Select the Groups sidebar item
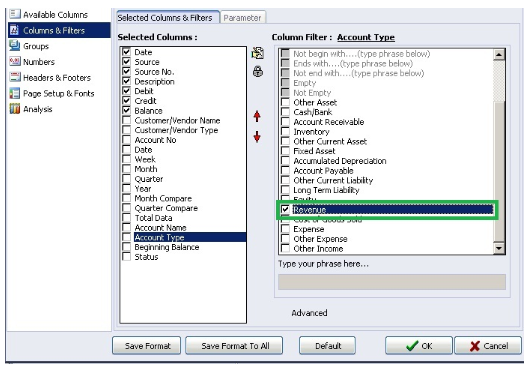The width and height of the screenshot is (526, 373). (x=36, y=46)
